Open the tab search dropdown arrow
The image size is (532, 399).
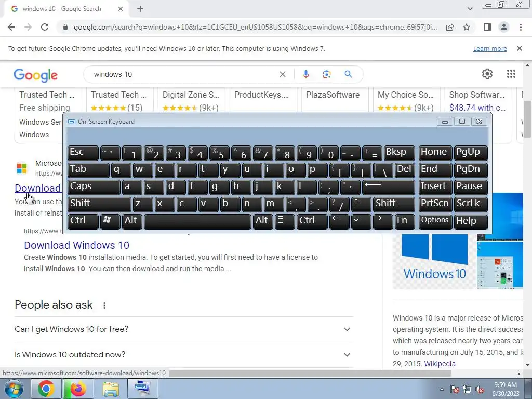(470, 9)
